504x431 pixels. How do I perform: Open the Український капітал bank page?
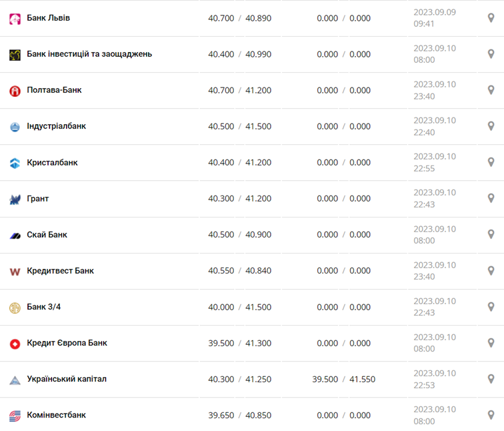[x=67, y=379]
